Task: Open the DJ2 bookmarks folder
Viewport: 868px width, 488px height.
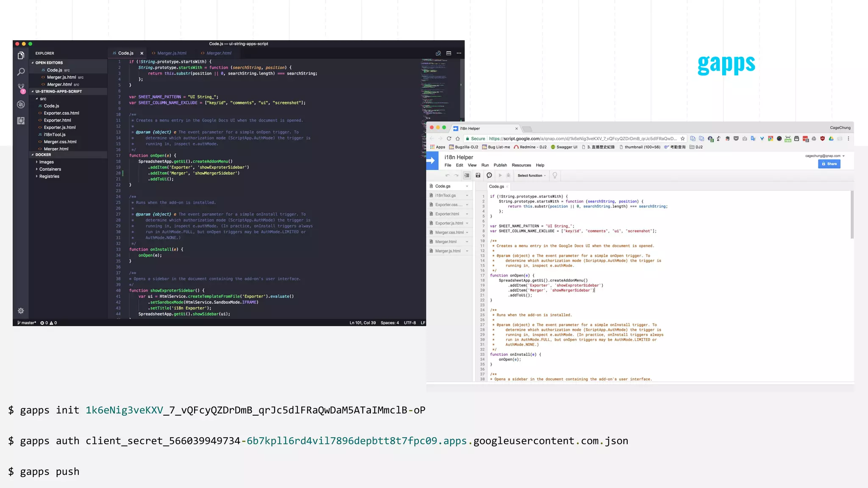Action: [x=696, y=147]
